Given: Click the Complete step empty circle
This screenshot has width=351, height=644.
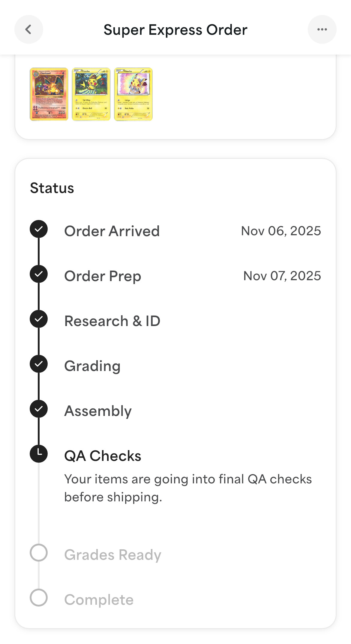Looking at the screenshot, I should 39,598.
